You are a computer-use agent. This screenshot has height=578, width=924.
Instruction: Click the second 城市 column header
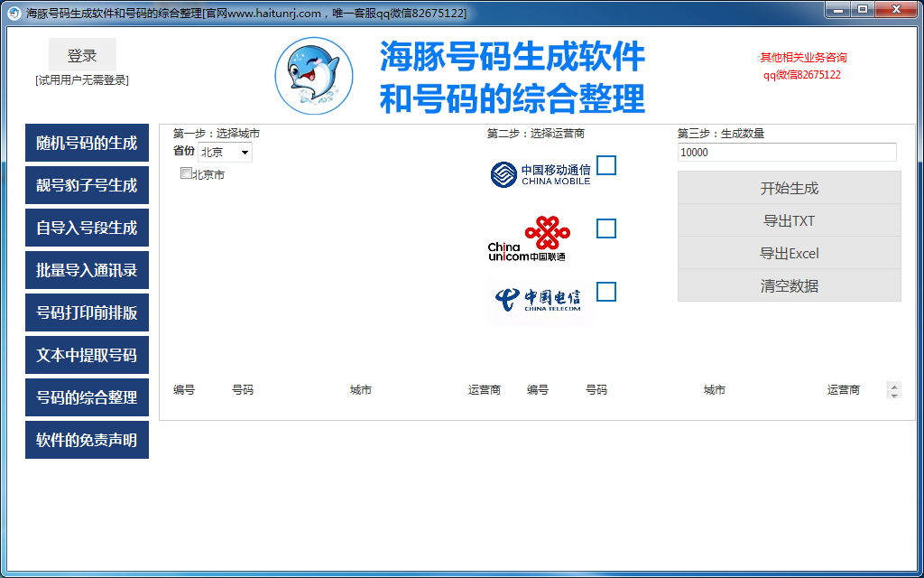[715, 390]
